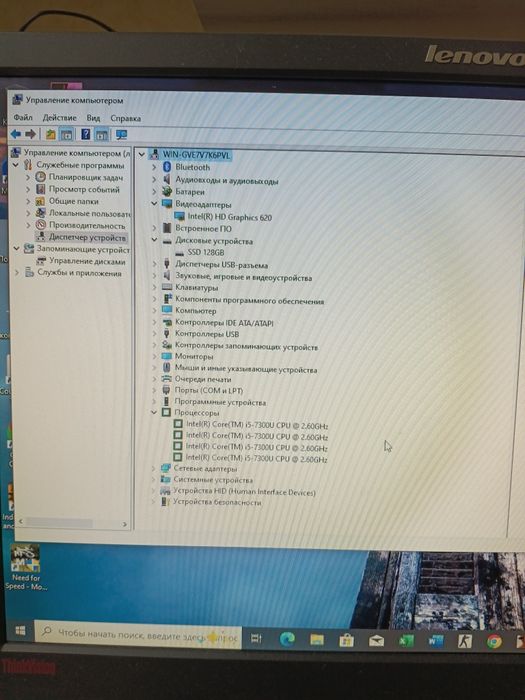Open the Файл menu
The image size is (525, 700).
[x=23, y=117]
